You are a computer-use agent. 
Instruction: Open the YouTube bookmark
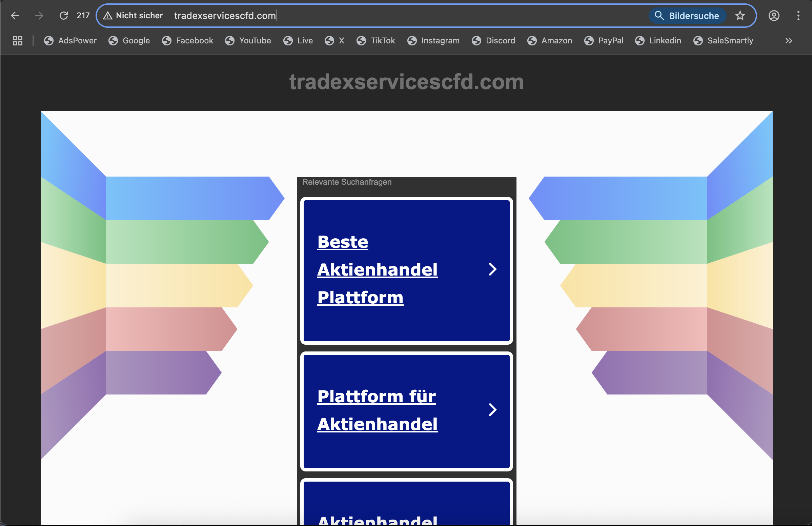pos(248,41)
